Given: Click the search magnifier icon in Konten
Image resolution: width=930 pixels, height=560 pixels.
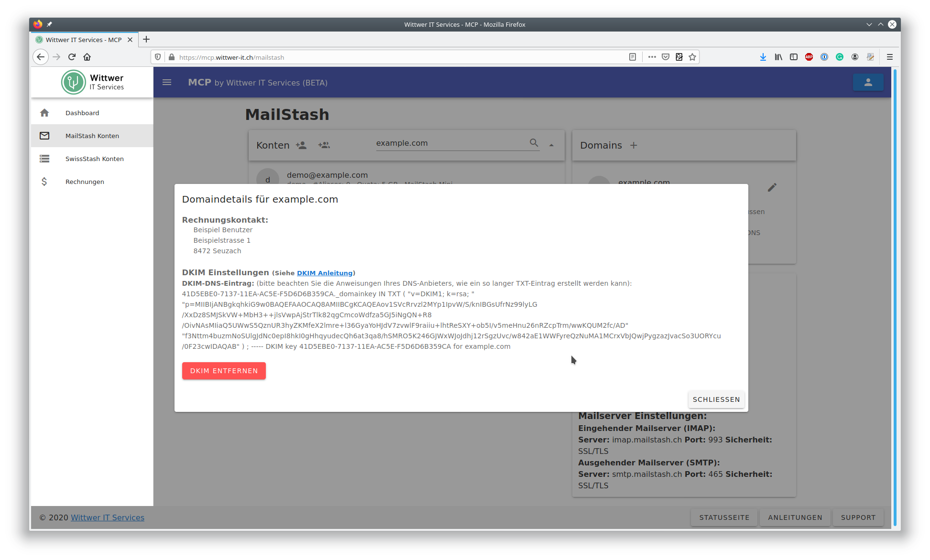Looking at the screenshot, I should click(x=534, y=143).
